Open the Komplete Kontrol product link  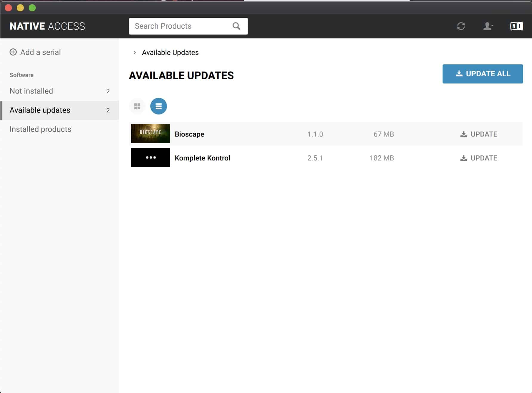coord(202,158)
